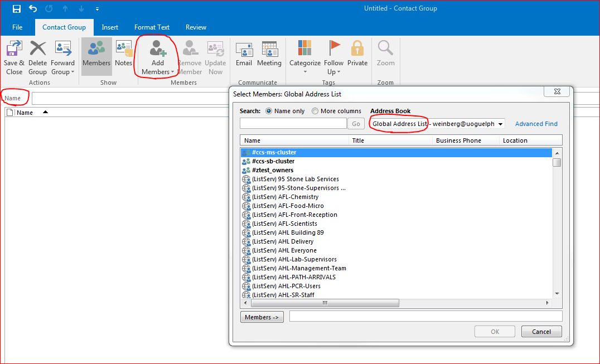Viewport: 600px width, 364px height.
Task: Click the Advanced Find link
Action: 536,124
